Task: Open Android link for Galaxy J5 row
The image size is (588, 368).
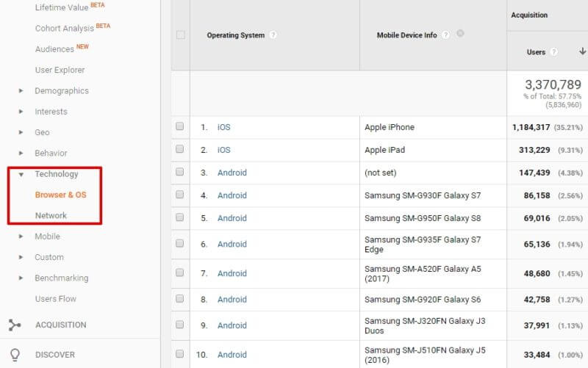Action: (232, 355)
